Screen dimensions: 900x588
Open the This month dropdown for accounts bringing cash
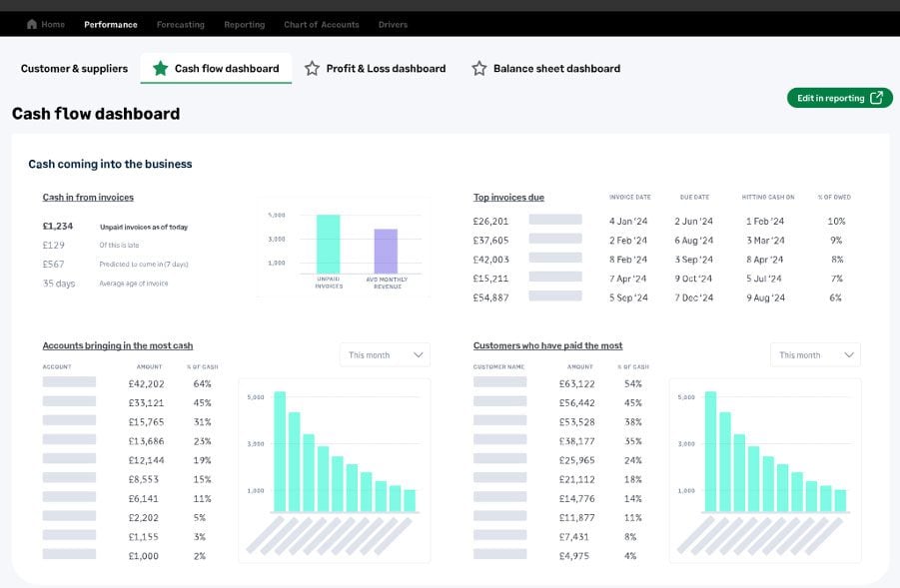coord(384,354)
